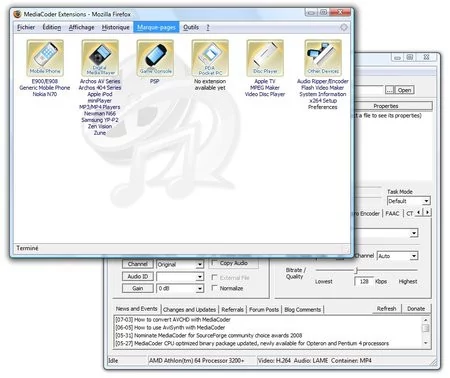Open the PDA Pocket PC icon
Image resolution: width=450 pixels, height=378 pixels.
point(210,58)
